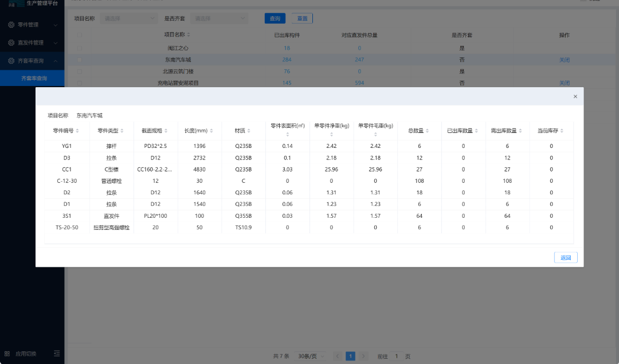Click the 查询 search button
Viewport: 619px width, 364px height.
point(275,18)
